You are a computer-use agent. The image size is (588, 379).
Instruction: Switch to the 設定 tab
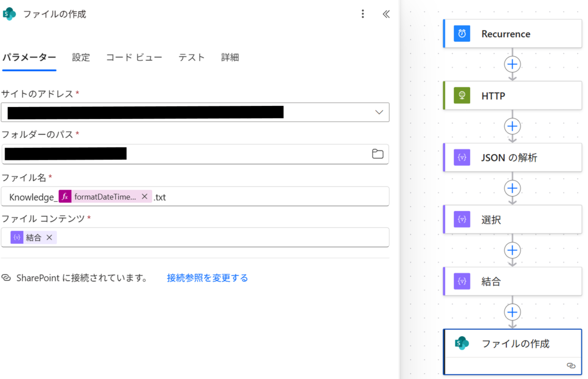pos(81,57)
